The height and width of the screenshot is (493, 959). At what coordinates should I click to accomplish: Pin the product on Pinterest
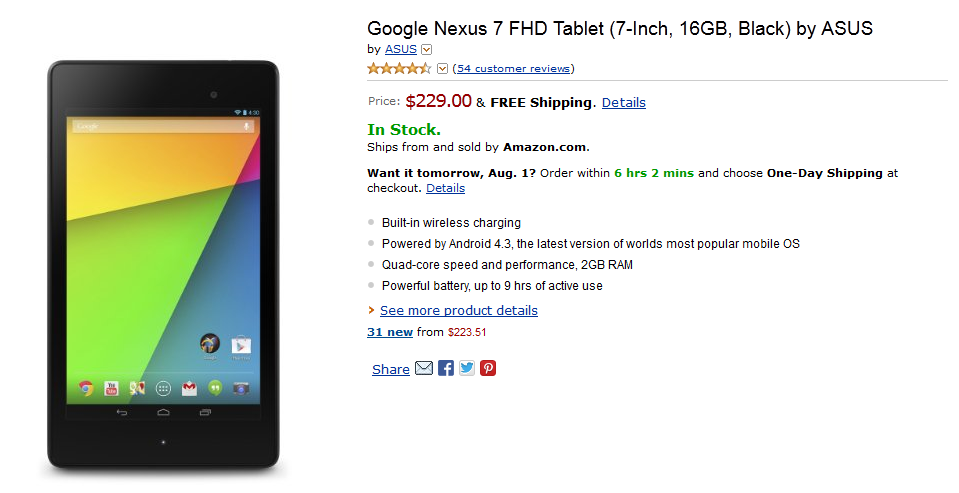click(x=487, y=368)
